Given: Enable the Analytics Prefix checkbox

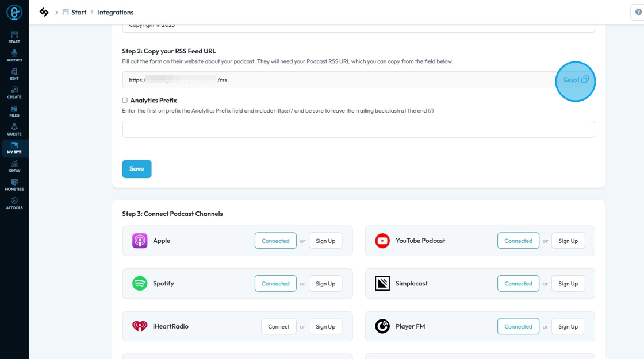Looking at the screenshot, I should pos(125,100).
